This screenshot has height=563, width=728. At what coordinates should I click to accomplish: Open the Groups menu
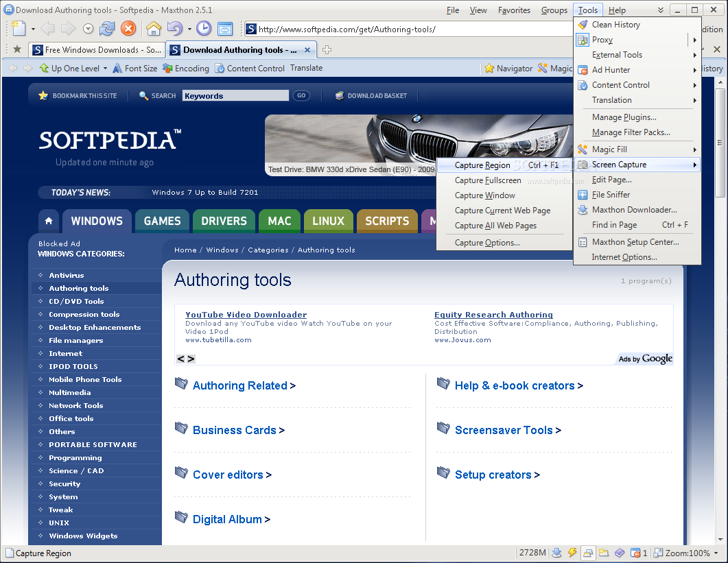(x=554, y=10)
